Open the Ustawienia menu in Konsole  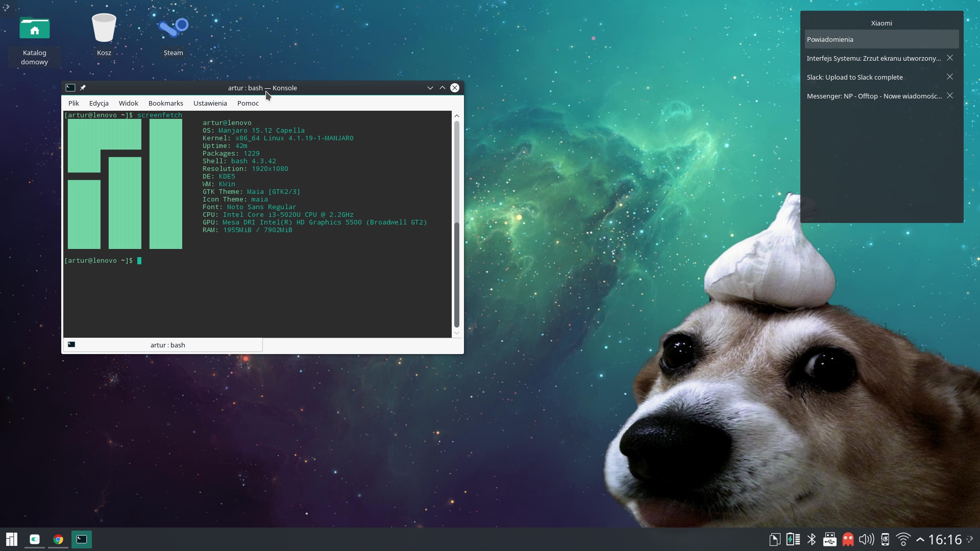point(210,103)
